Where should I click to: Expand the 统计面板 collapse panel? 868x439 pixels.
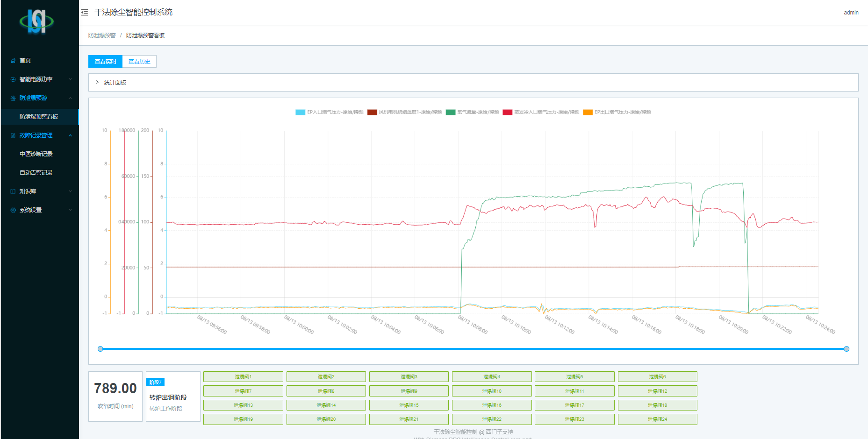pyautogui.click(x=473, y=83)
